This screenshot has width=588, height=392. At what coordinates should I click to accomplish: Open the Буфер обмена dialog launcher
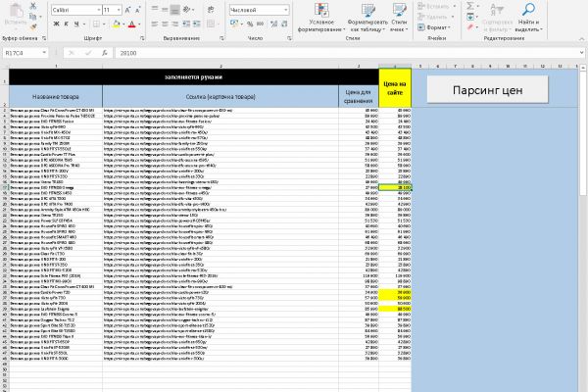click(x=44, y=38)
